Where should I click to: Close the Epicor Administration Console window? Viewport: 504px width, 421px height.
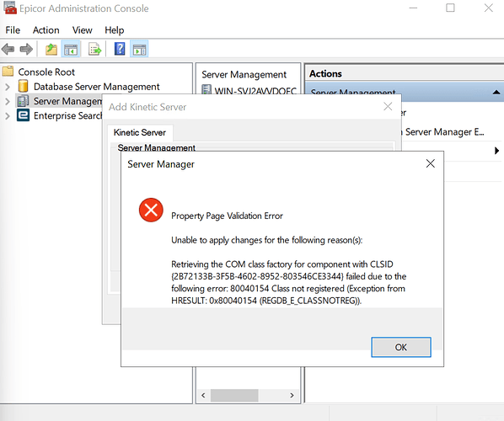point(488,8)
